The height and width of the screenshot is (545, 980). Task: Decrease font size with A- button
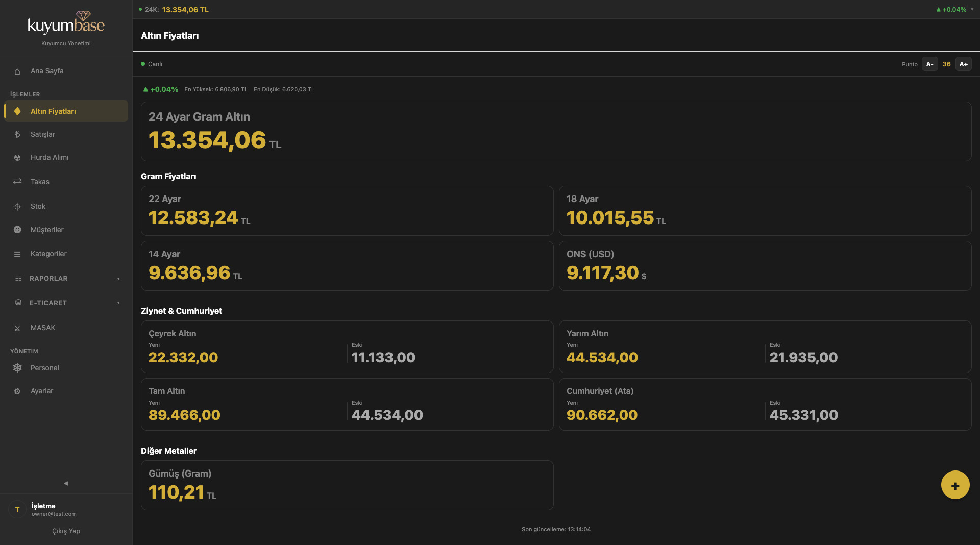point(929,64)
